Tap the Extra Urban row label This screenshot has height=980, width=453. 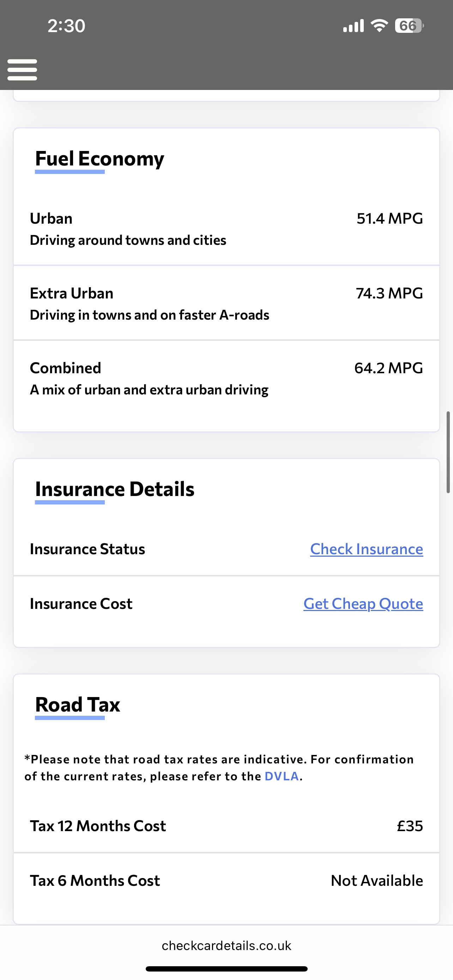click(72, 293)
